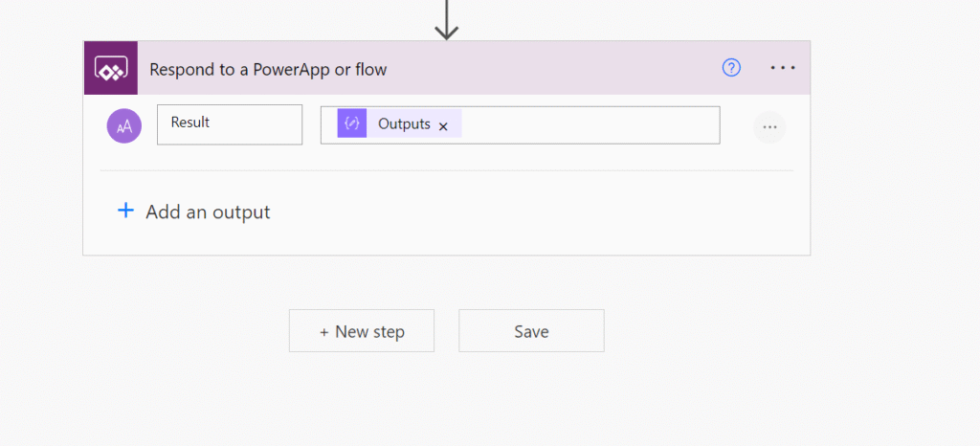Remove the Outputs token from value field
The height and width of the screenshot is (446, 980).
tap(443, 126)
